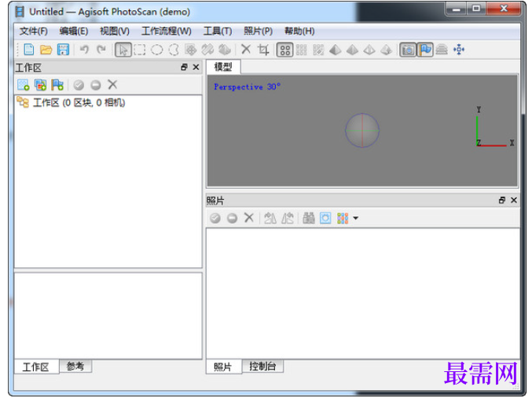
Task: Click blue square icon in 照片 toolbar
Action: [325, 218]
